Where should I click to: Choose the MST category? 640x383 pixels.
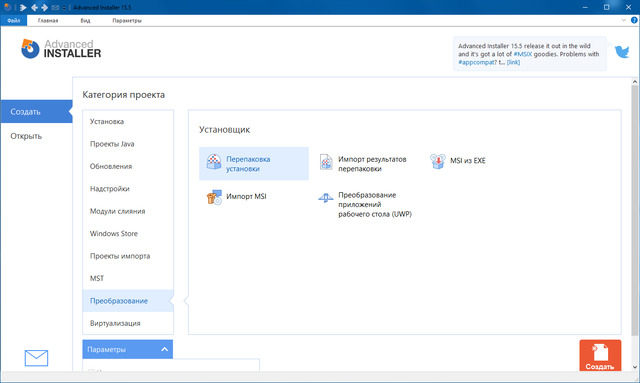[x=128, y=278]
